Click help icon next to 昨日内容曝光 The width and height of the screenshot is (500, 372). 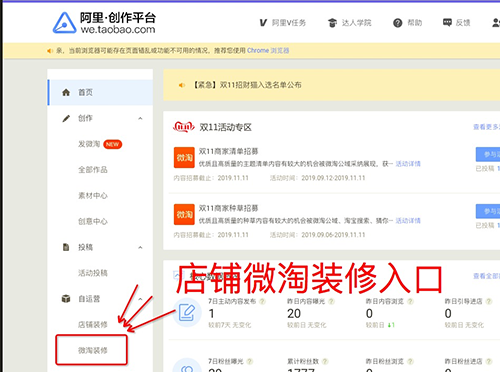point(331,301)
